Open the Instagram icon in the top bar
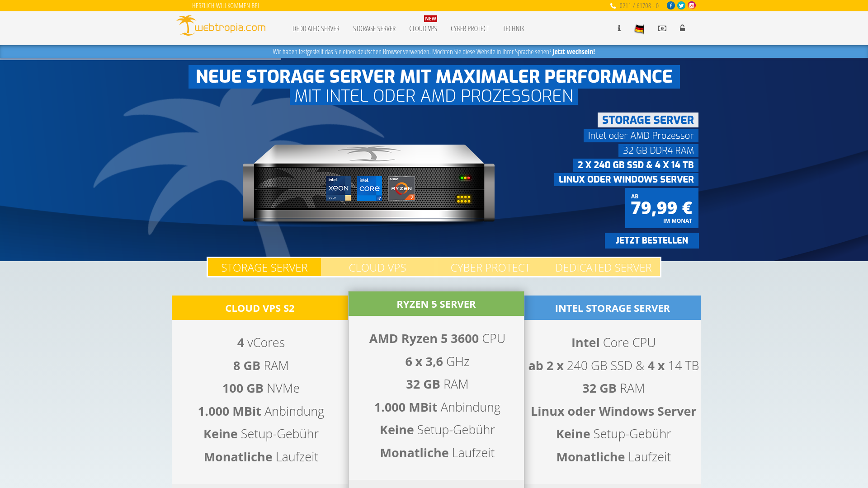 691,5
